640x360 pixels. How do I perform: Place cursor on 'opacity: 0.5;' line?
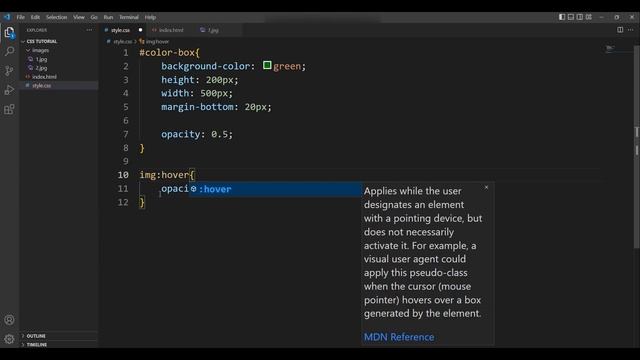[x=197, y=134]
